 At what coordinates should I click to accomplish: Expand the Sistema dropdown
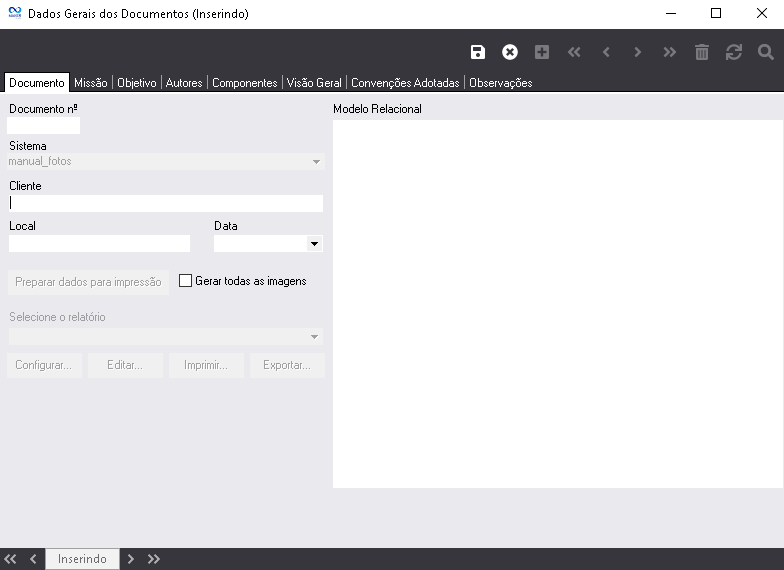316,161
